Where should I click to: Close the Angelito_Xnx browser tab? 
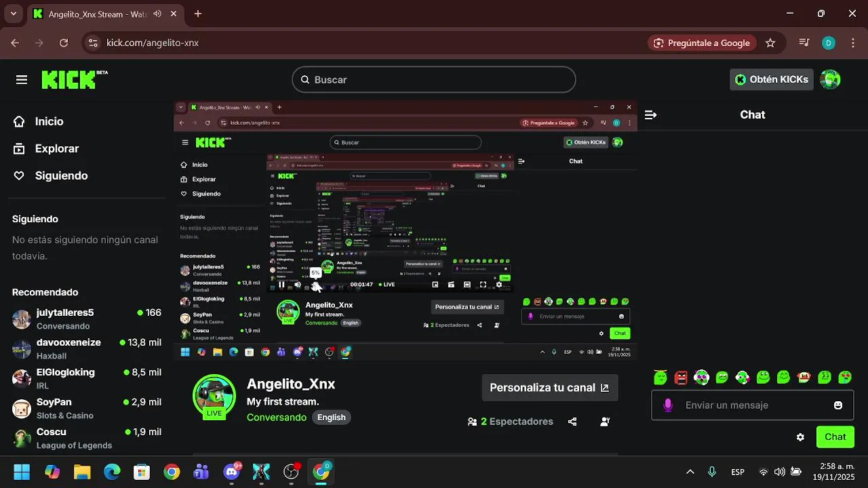point(175,14)
